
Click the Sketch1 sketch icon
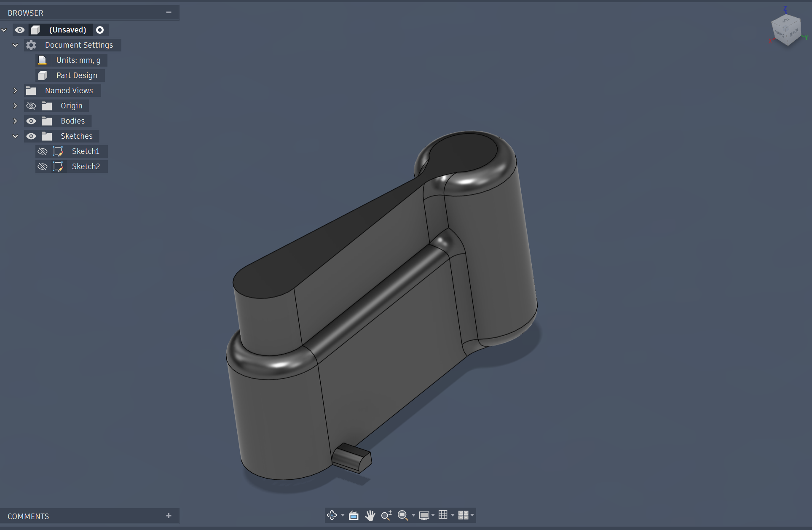pyautogui.click(x=58, y=151)
